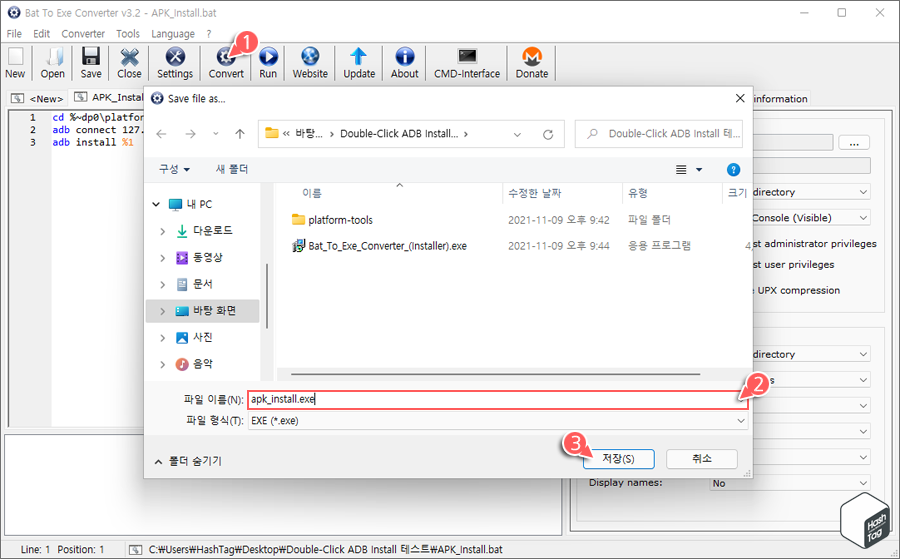Open the recent locations dropdown arrow
The height and width of the screenshot is (559, 900).
coord(215,134)
